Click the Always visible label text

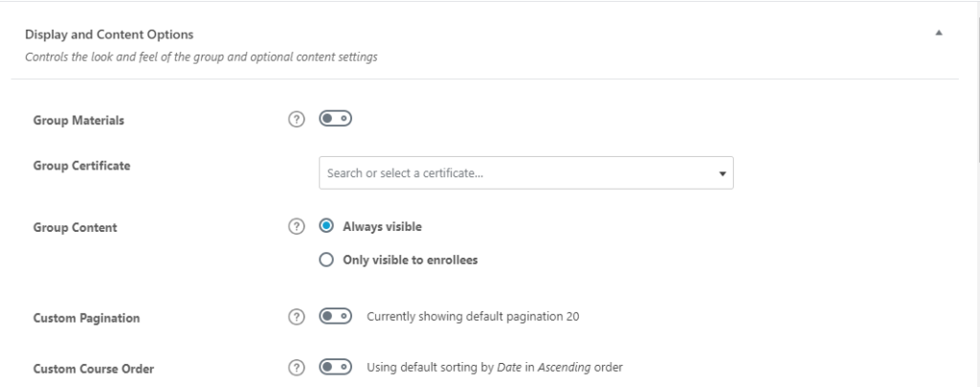[x=383, y=226]
